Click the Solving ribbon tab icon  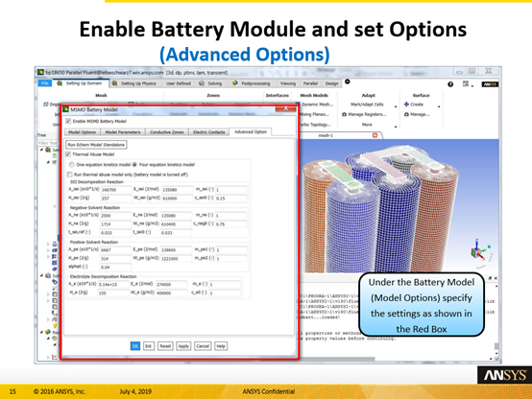point(202,83)
